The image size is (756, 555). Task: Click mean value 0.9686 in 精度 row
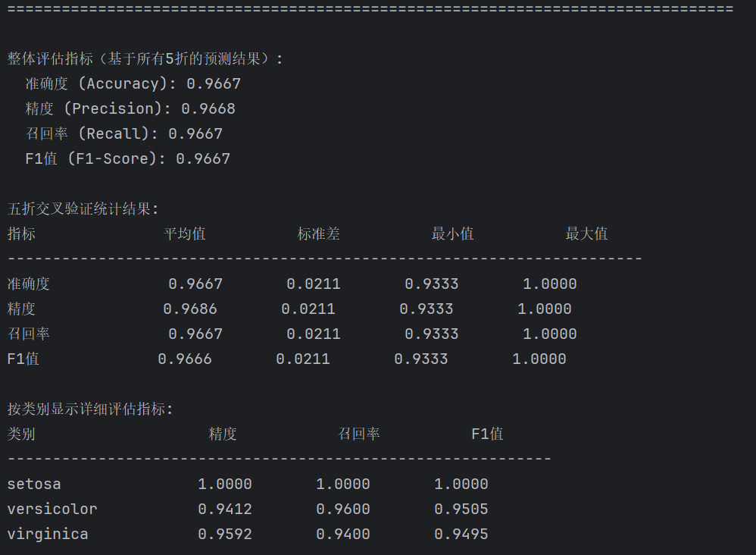point(190,309)
